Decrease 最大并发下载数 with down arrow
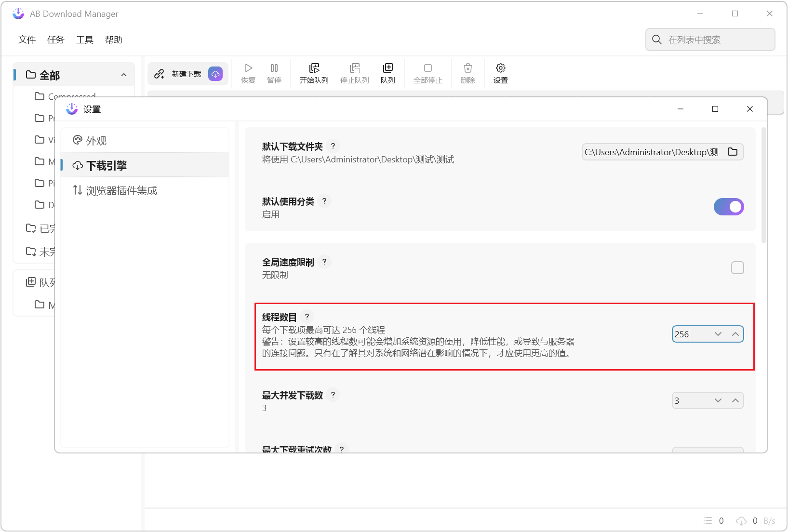The width and height of the screenshot is (788, 532). (x=718, y=400)
